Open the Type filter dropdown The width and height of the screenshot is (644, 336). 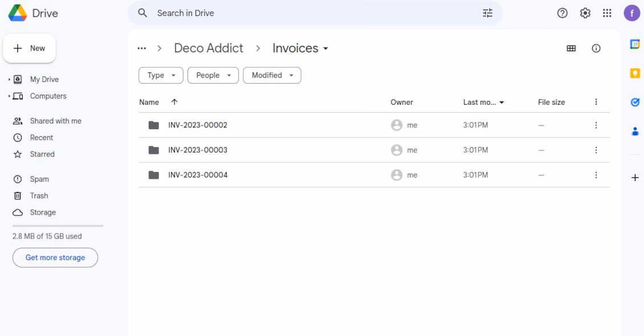pyautogui.click(x=161, y=76)
